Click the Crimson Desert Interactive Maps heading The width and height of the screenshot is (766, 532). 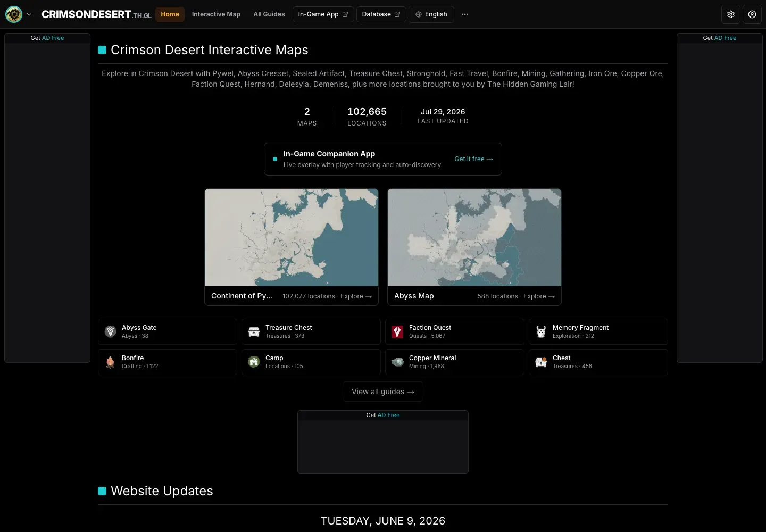click(x=210, y=50)
